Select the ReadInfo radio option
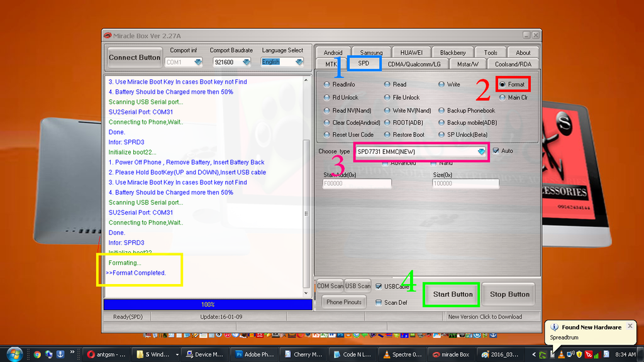The width and height of the screenshot is (644, 362). (327, 84)
